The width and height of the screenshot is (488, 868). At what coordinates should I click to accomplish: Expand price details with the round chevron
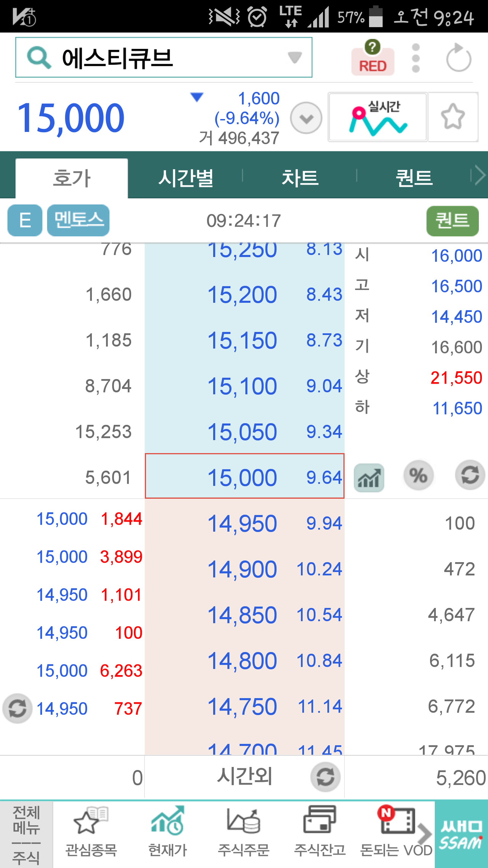tap(306, 118)
